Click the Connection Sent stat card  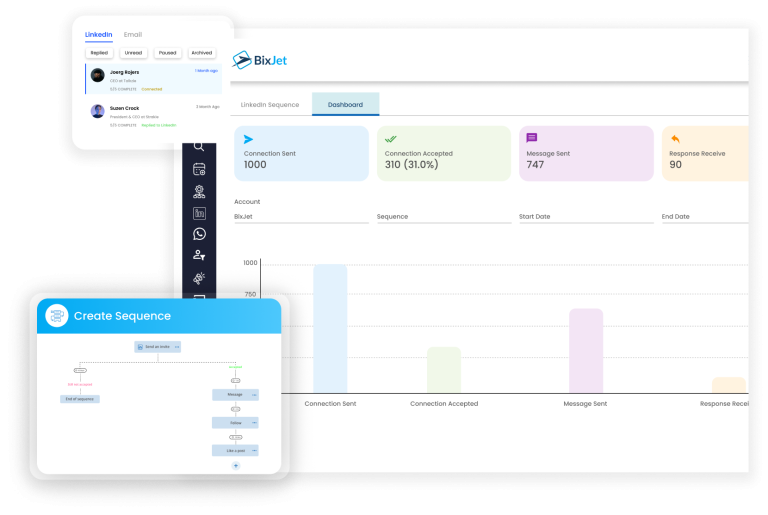[x=301, y=153]
